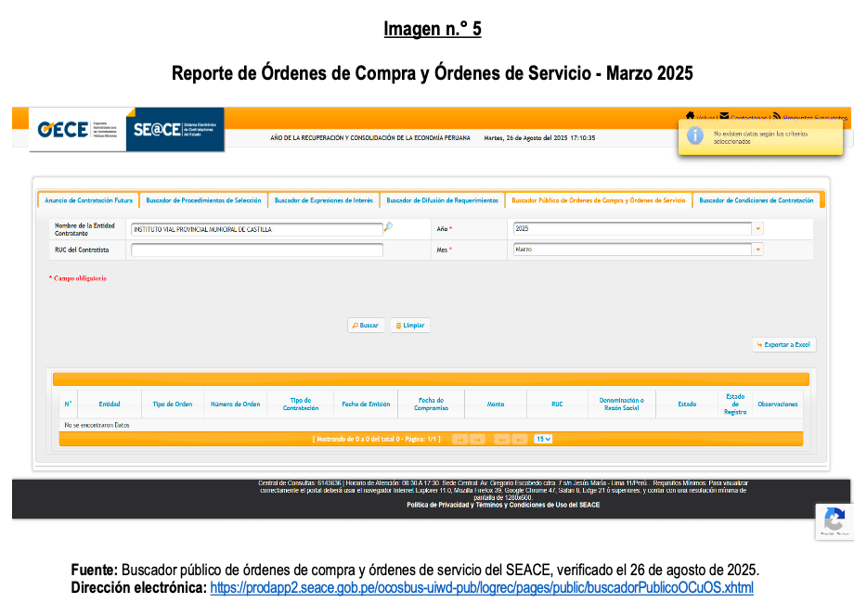This screenshot has height=616, width=867.
Task: Click the Volver home icon
Action: pyautogui.click(x=691, y=116)
